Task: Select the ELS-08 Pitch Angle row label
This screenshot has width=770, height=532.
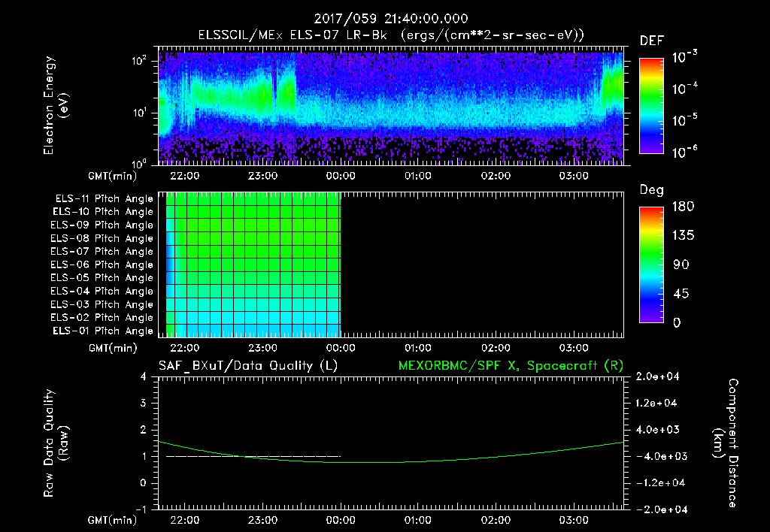Action: point(102,238)
